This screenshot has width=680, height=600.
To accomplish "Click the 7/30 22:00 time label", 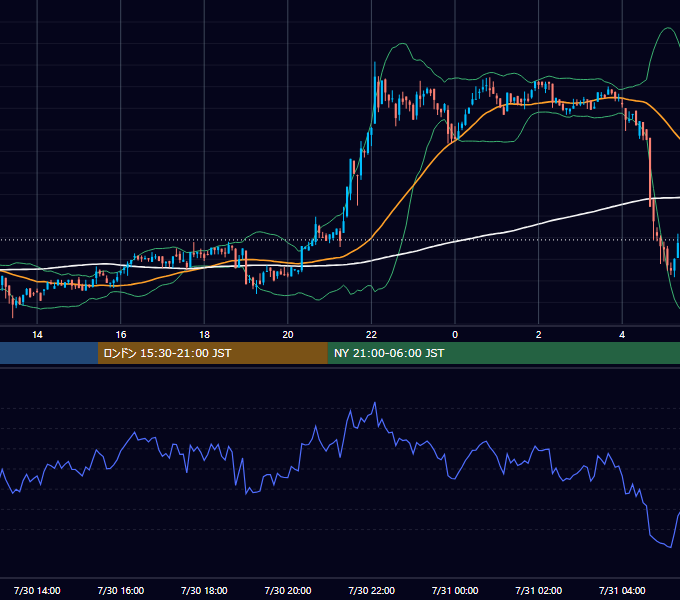I will [372, 590].
